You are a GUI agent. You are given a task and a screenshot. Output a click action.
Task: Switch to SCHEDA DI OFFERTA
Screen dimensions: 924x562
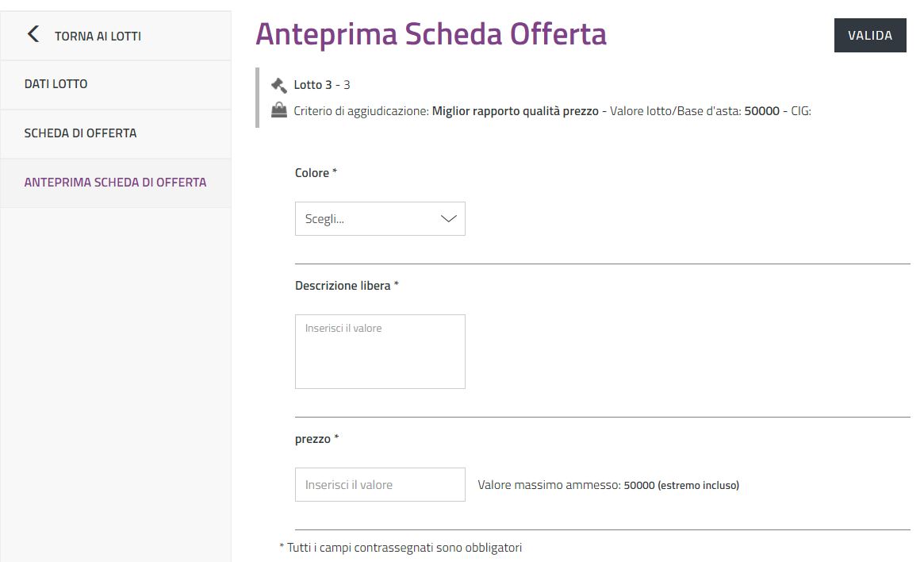coord(80,133)
